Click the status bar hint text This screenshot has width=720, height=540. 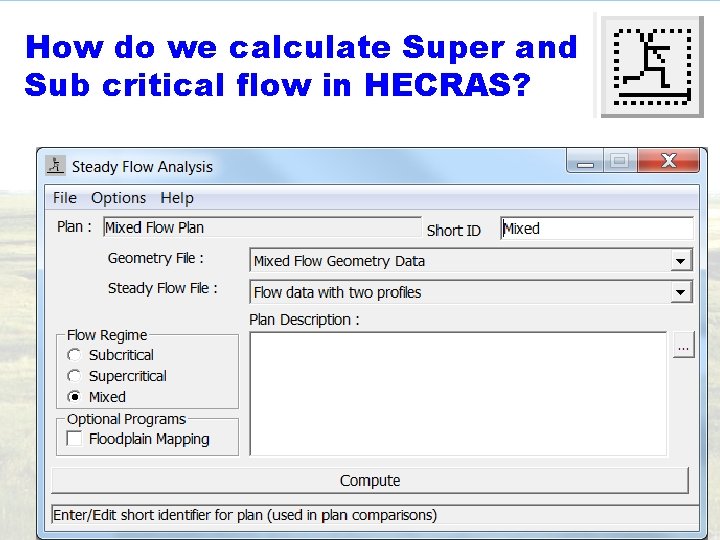click(245, 515)
